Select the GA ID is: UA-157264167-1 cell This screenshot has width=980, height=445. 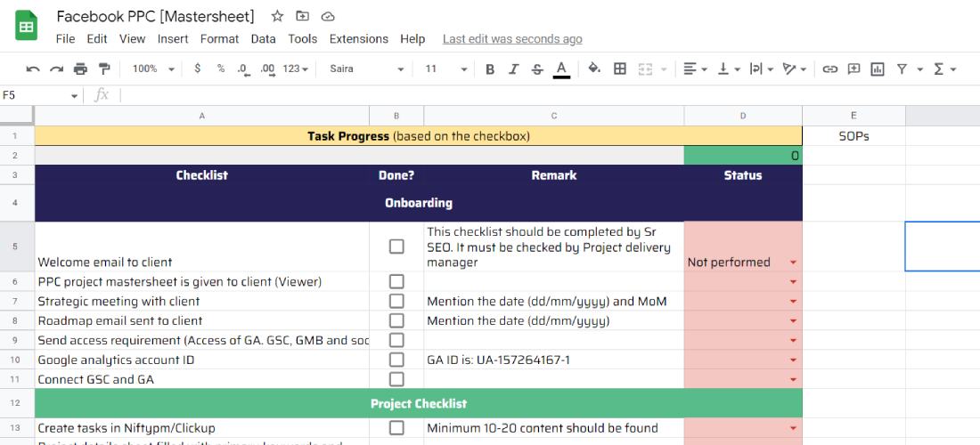pos(554,360)
